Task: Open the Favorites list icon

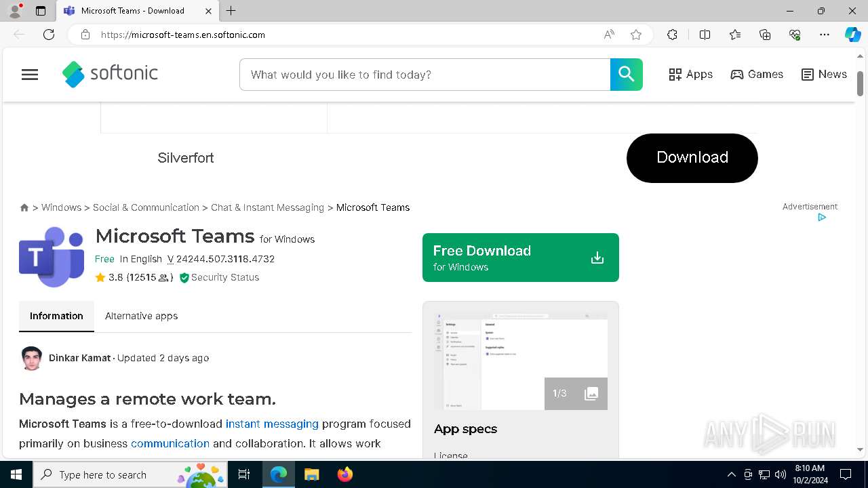Action: click(735, 35)
